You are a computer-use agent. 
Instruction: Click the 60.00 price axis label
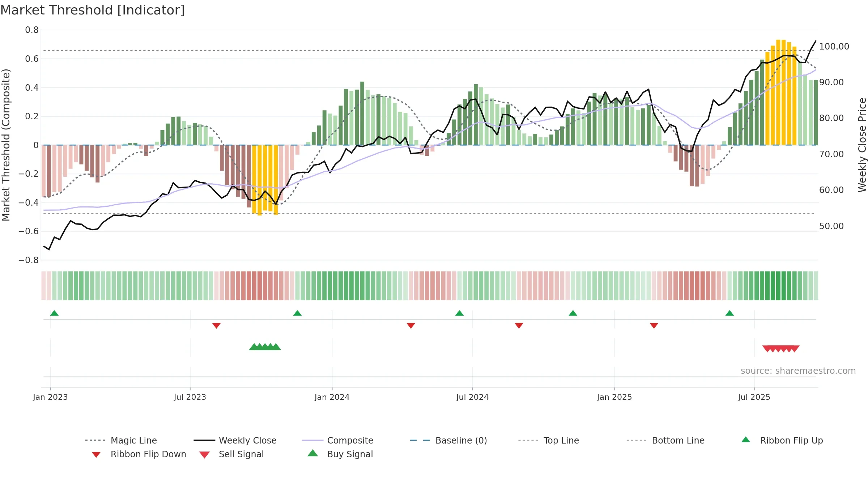coord(831,190)
